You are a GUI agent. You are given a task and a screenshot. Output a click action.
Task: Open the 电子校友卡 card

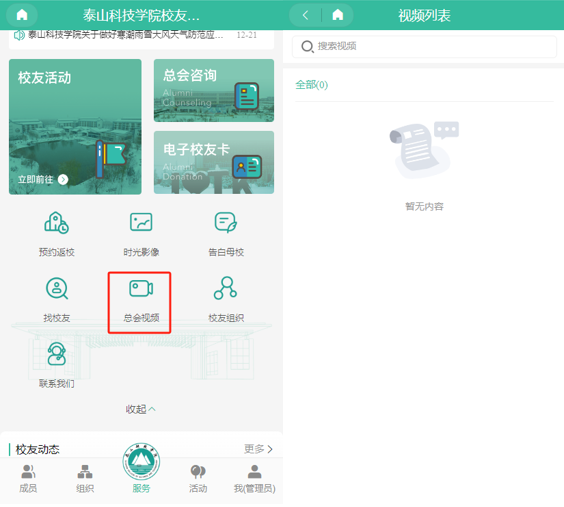click(x=214, y=163)
